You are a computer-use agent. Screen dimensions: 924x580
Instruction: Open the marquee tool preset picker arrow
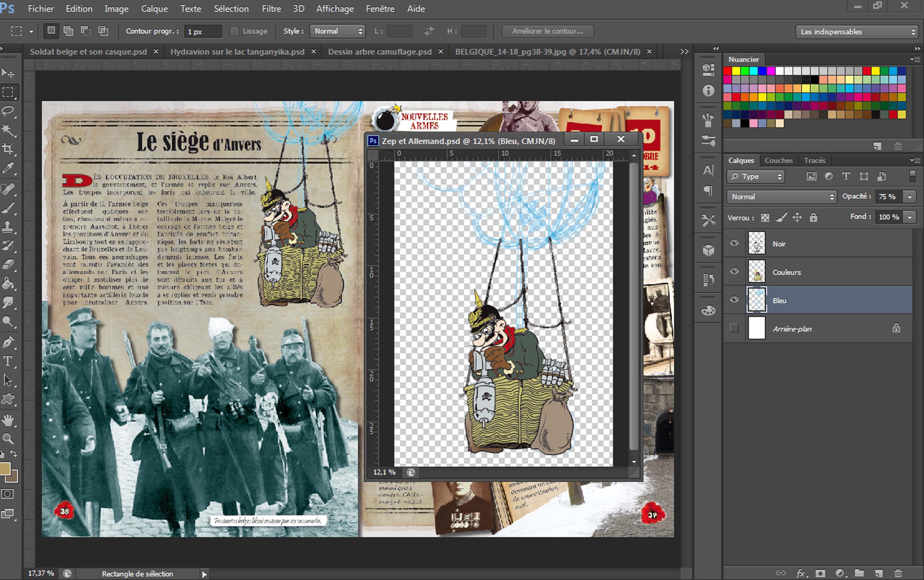[31, 31]
